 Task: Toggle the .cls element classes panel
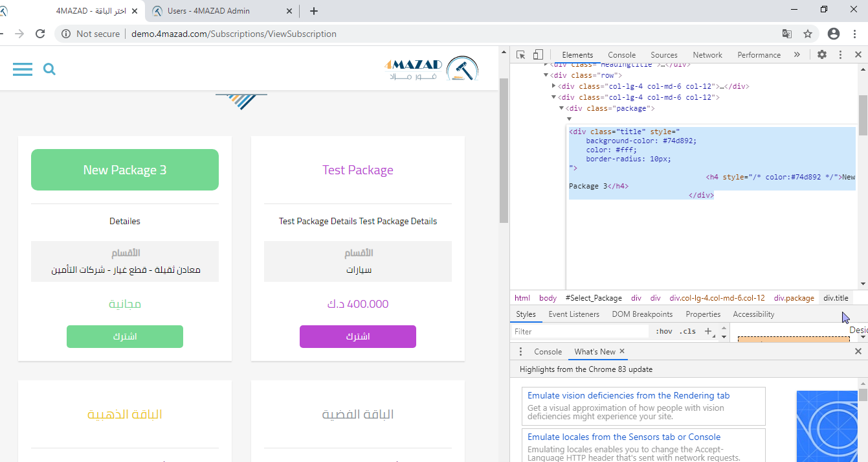pos(687,331)
